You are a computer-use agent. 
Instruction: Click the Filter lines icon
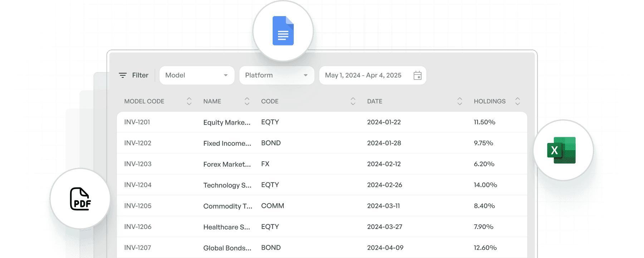coord(123,75)
